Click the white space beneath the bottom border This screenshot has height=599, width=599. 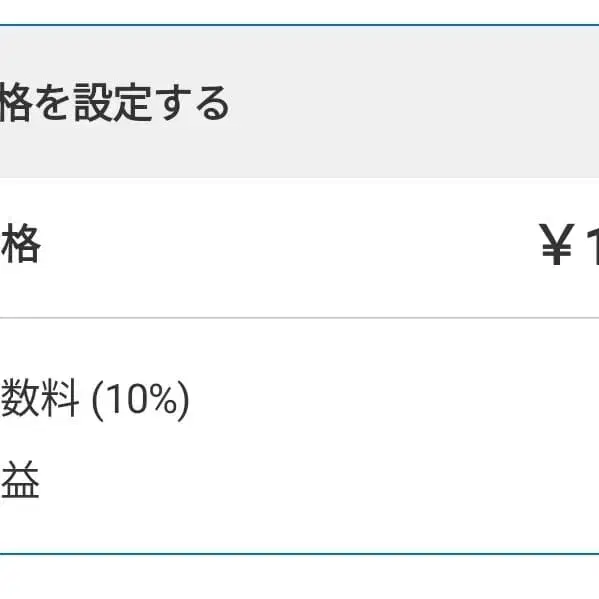(x=300, y=577)
